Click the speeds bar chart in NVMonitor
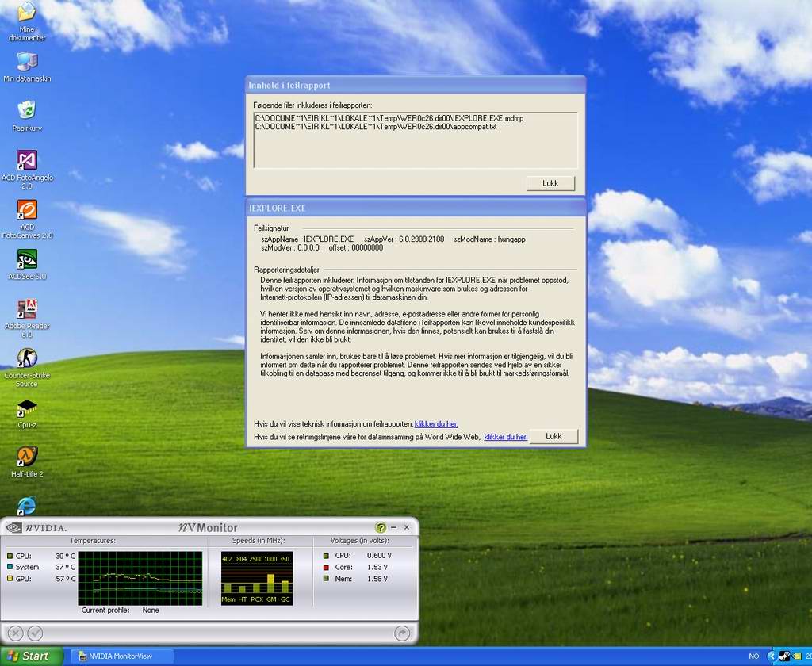Screen dimensions: 812x666 [257, 578]
